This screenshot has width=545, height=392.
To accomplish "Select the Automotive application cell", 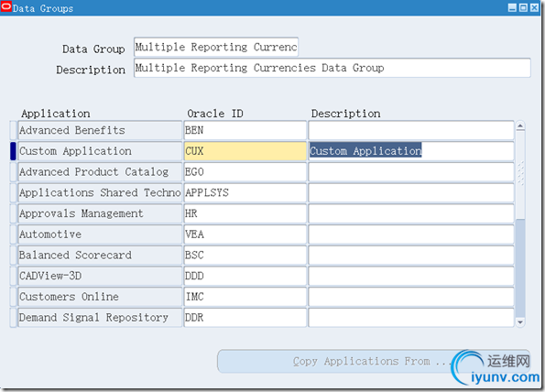I will [100, 234].
